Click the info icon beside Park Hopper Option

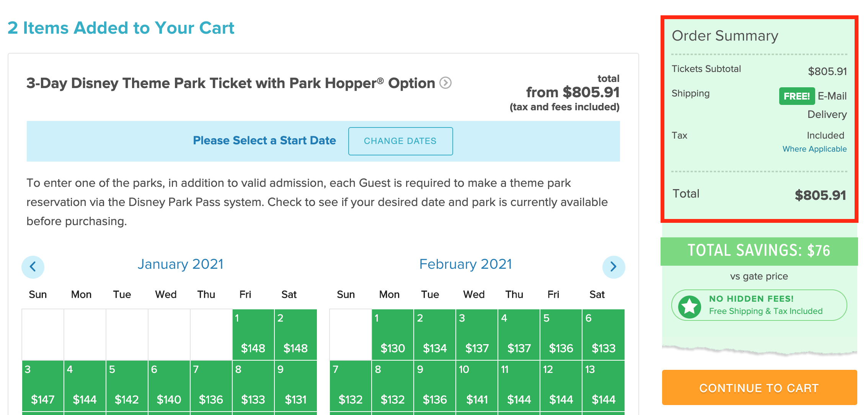click(445, 83)
